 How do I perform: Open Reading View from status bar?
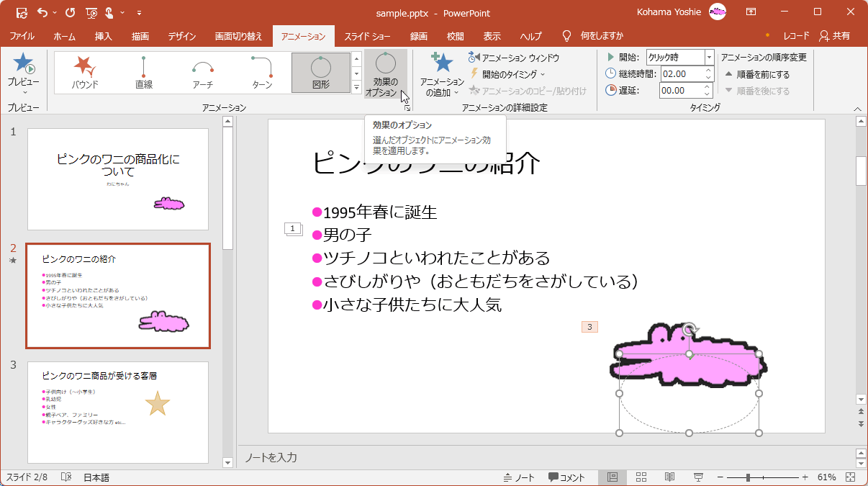[x=669, y=476]
